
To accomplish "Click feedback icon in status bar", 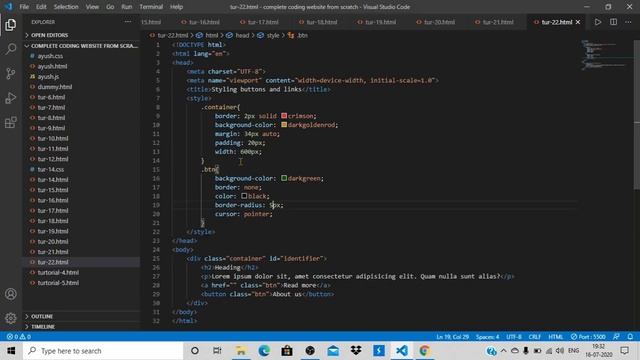I will point(616,337).
